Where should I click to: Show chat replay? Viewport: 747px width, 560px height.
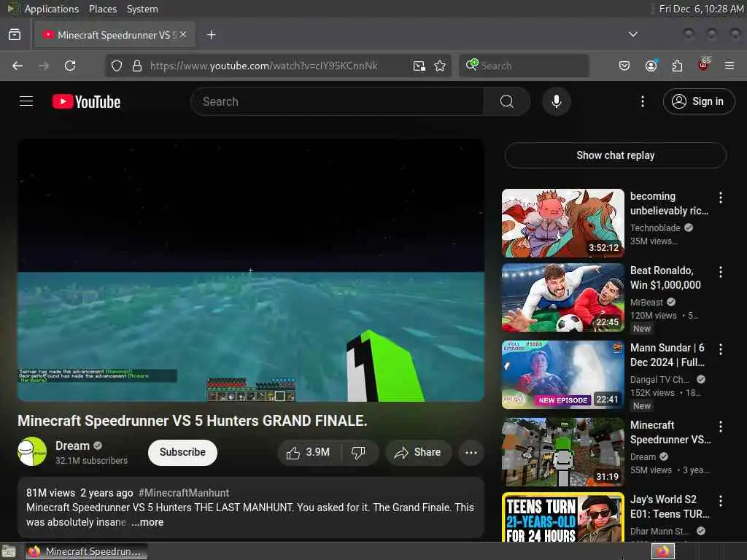tap(615, 155)
